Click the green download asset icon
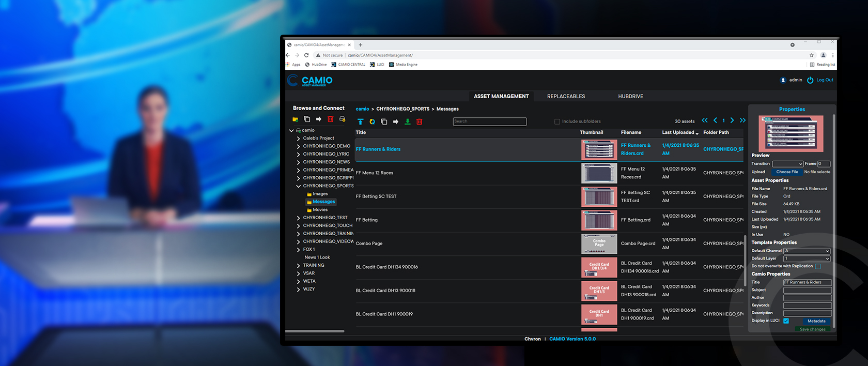The image size is (868, 366). tap(407, 122)
